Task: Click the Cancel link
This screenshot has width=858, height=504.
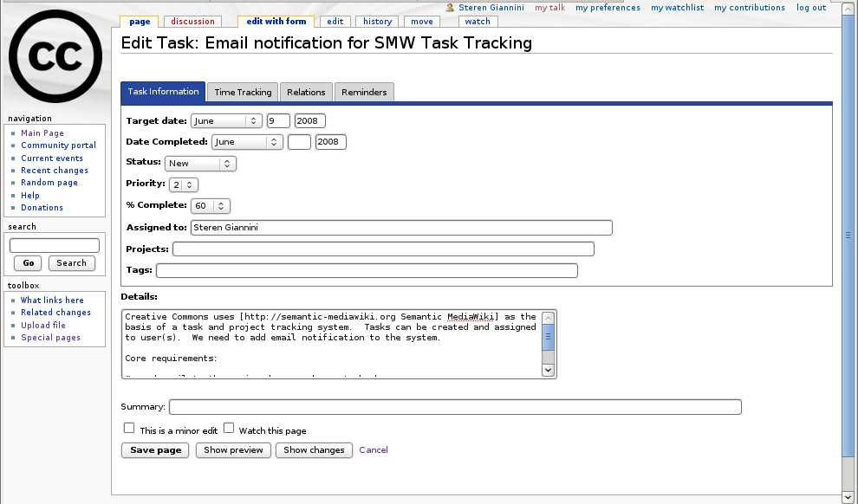Action: pos(374,450)
